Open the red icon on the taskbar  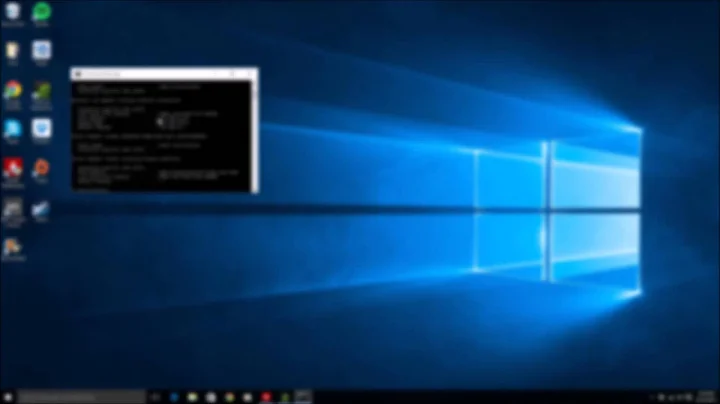266,397
